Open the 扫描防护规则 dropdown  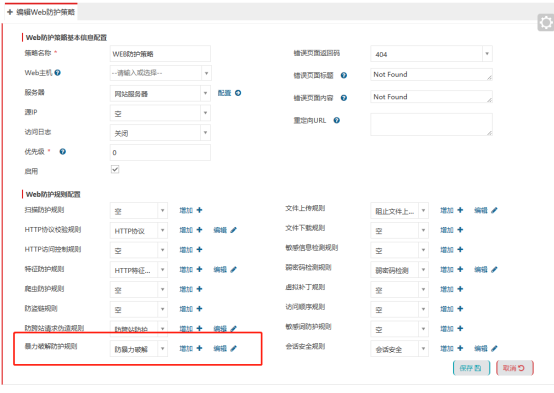[139, 211]
